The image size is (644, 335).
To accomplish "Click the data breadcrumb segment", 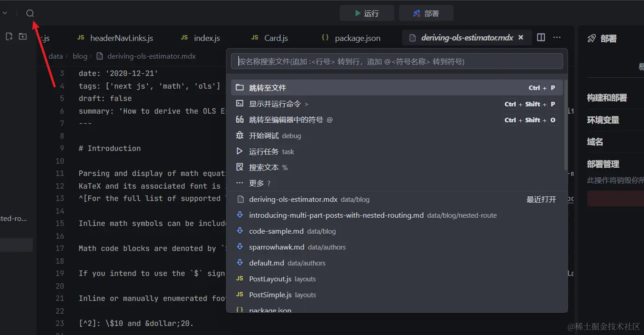I will [55, 56].
